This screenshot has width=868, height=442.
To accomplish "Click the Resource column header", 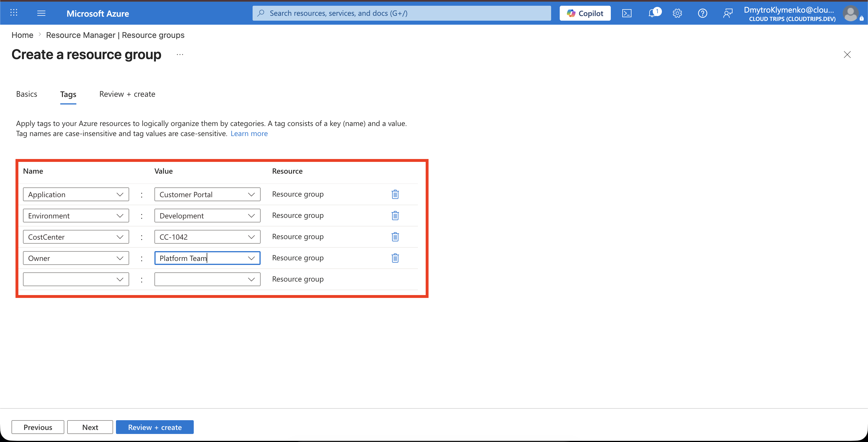I will click(287, 171).
